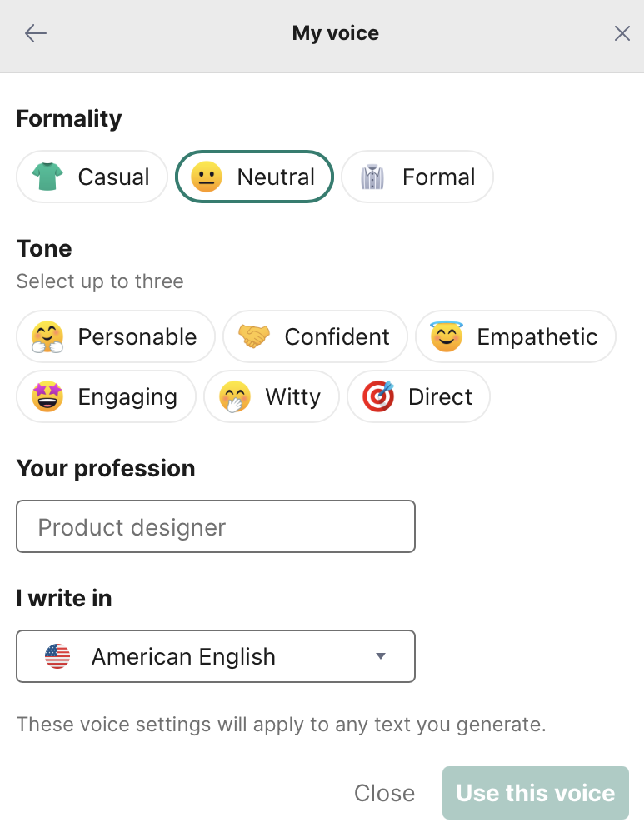Click the bullseye target Direct icon
The height and width of the screenshot is (837, 644).
(x=377, y=396)
